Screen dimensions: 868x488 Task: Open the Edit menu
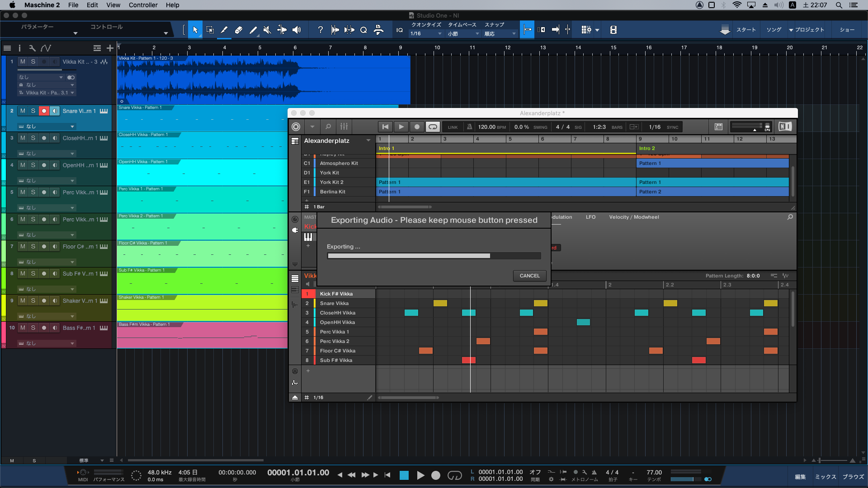click(x=92, y=5)
